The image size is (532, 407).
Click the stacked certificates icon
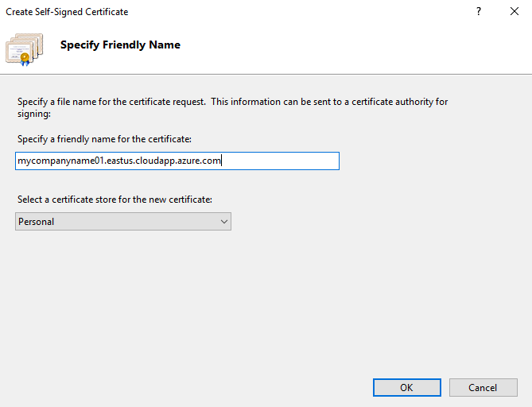click(x=25, y=49)
